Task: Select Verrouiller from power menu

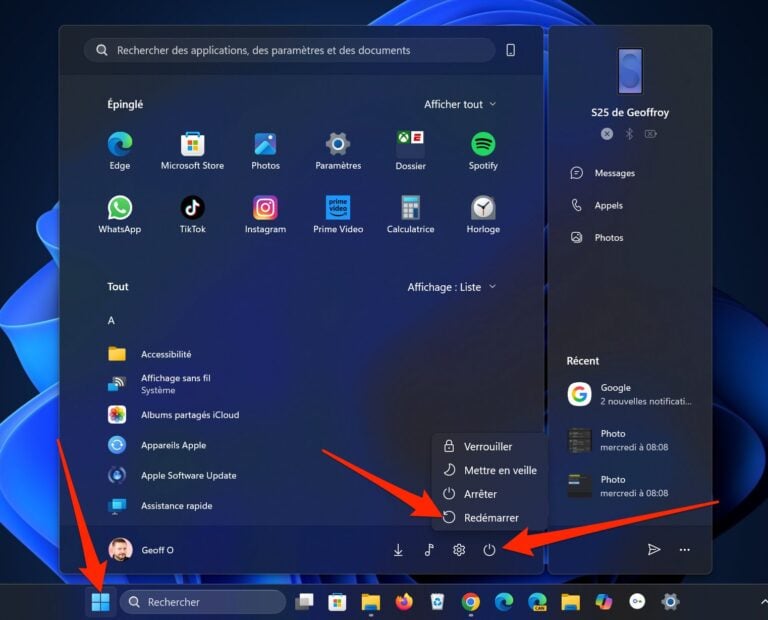Action: pos(487,446)
